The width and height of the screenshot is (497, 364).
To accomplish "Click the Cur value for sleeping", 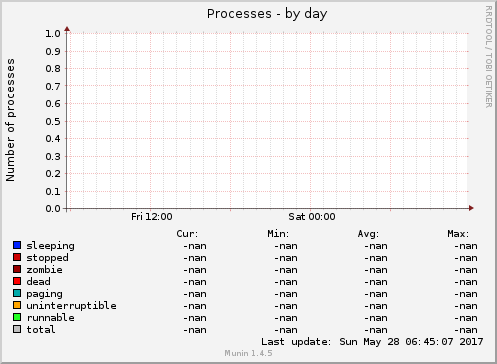I will pos(195,246).
